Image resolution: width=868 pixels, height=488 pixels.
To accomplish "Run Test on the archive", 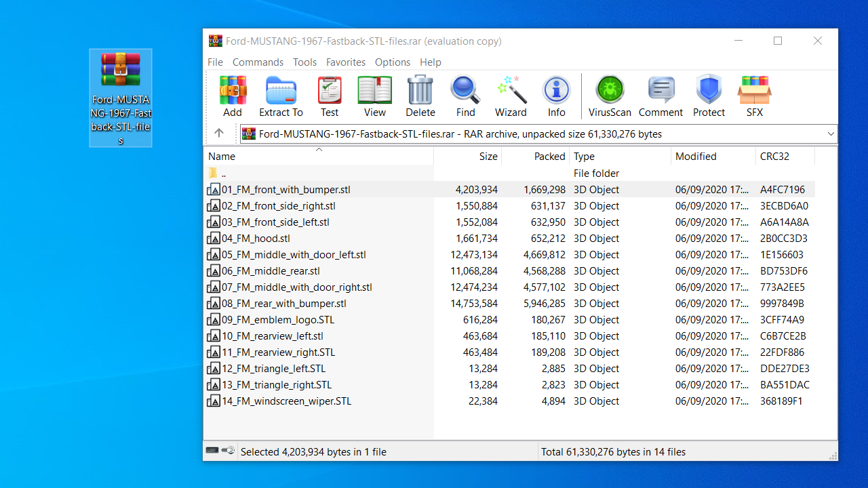I will (330, 96).
